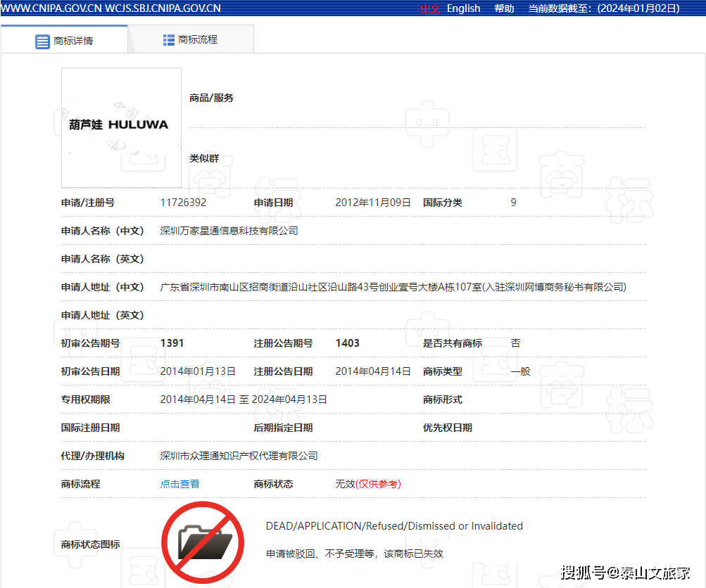Viewport: 706px width, 588px height.
Task: Select the 是否共有商标 value 否
Action: click(515, 343)
